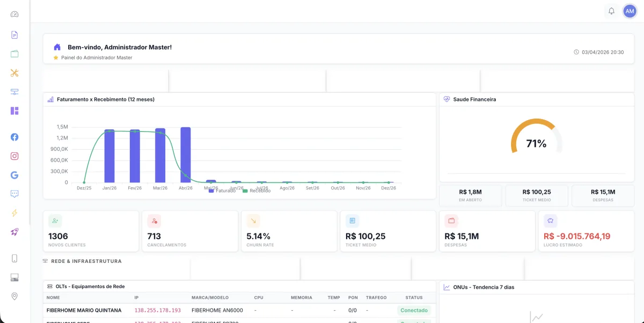Open the dashboard speedometer icon in sidebar

click(14, 14)
